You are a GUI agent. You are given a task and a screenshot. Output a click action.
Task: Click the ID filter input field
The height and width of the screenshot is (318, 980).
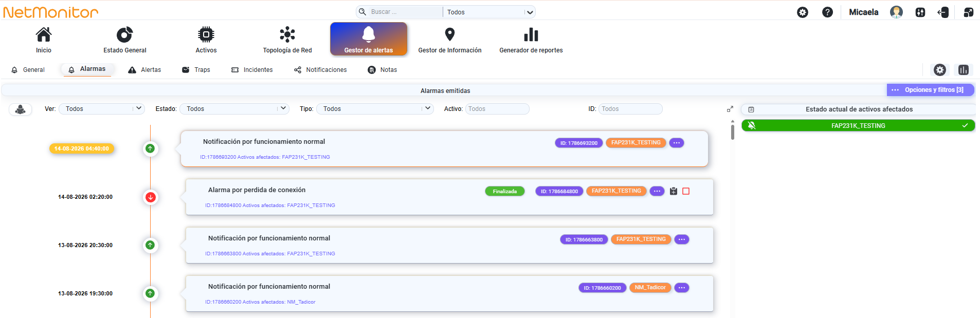(x=630, y=109)
